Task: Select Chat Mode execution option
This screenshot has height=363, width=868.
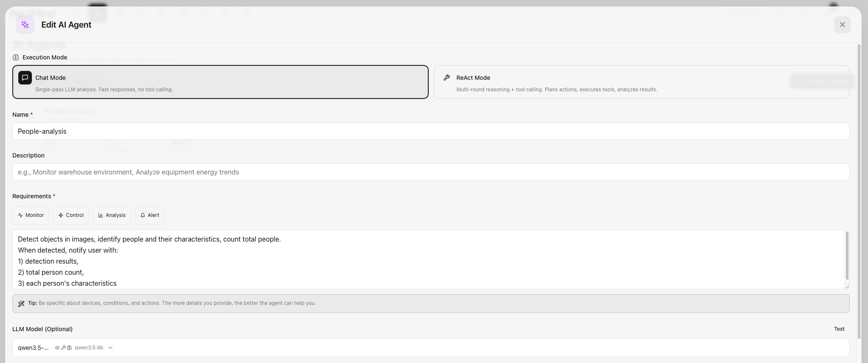Action: click(220, 82)
